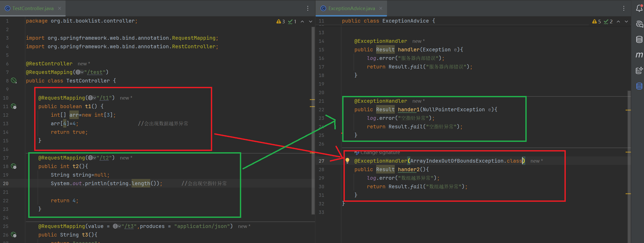Screen dimensions: 644x243
Task: Open the three-dot tab options menu for left editor
Action: click(308, 8)
